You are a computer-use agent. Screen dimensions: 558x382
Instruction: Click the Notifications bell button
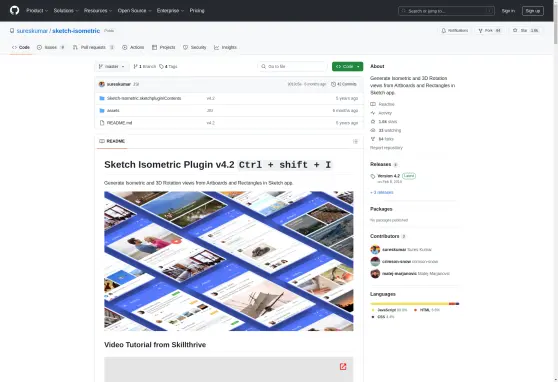click(454, 31)
